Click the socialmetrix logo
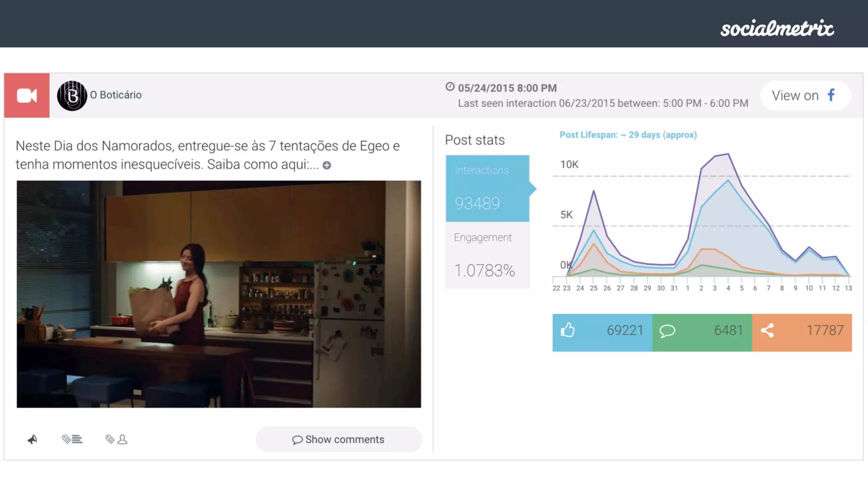The width and height of the screenshot is (868, 488). [777, 28]
